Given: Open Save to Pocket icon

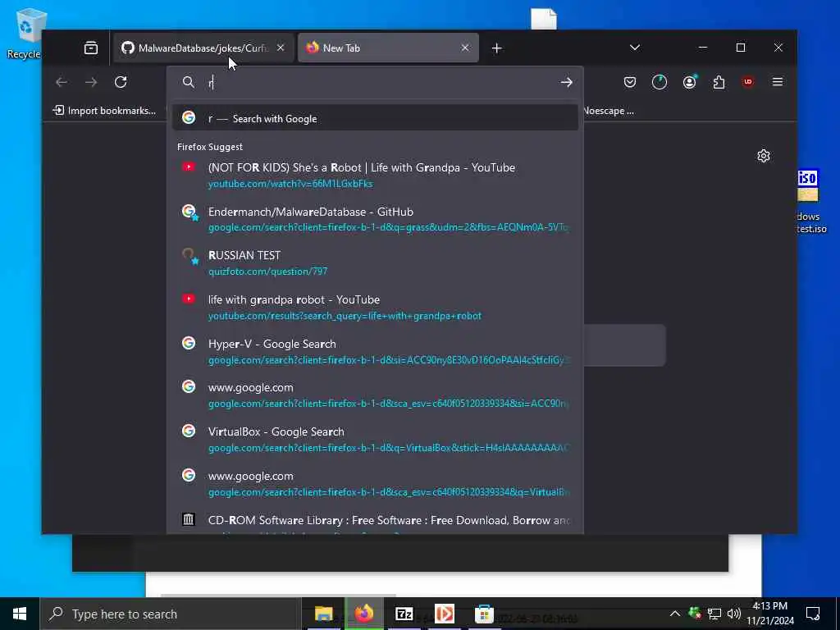Looking at the screenshot, I should click(630, 82).
